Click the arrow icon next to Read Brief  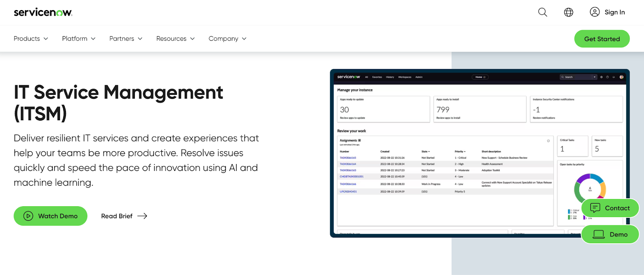click(142, 216)
